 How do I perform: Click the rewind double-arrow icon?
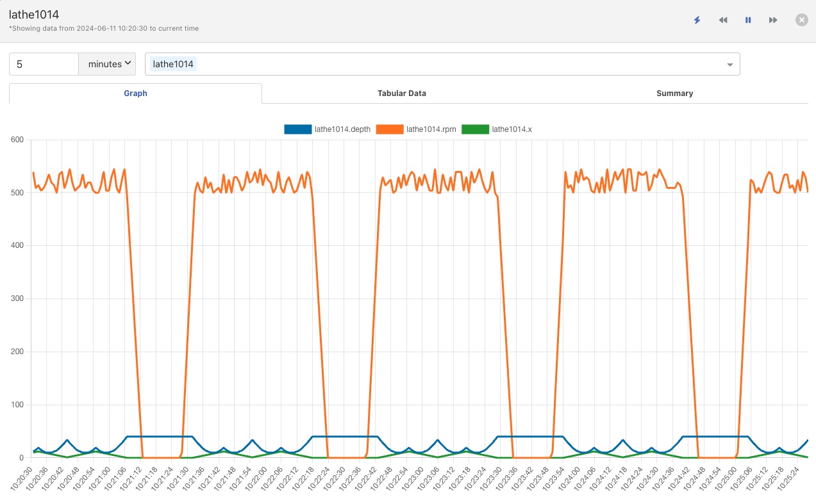tap(723, 20)
